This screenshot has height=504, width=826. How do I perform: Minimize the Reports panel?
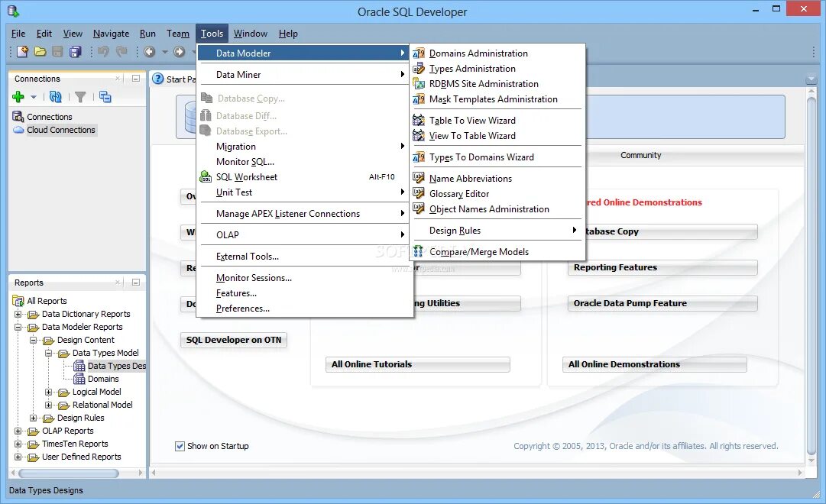[136, 283]
